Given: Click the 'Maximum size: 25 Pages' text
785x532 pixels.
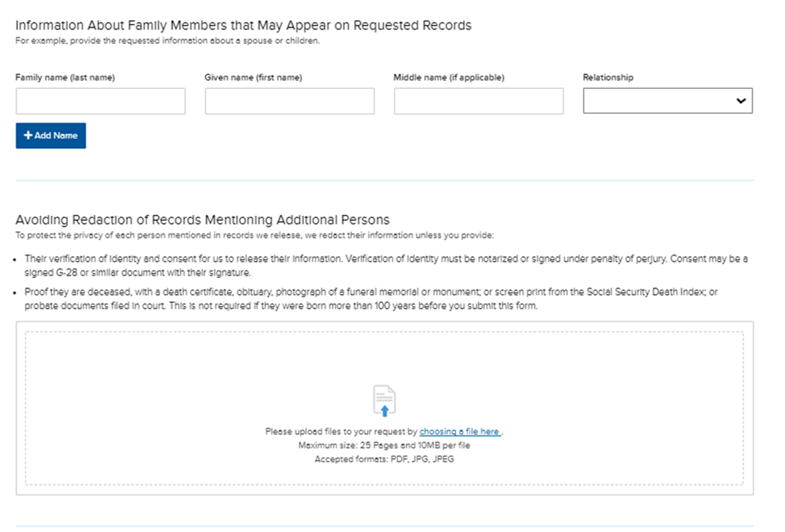Looking at the screenshot, I should pos(384,445).
